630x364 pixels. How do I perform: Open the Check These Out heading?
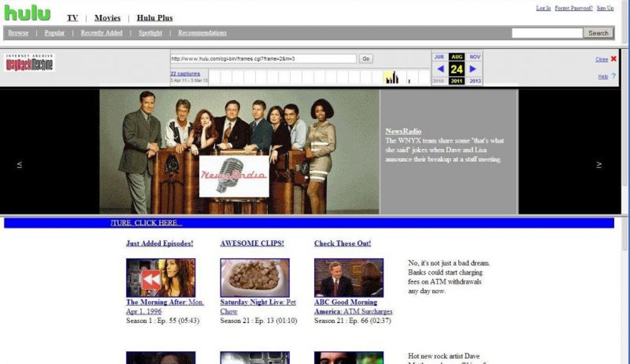click(x=342, y=244)
